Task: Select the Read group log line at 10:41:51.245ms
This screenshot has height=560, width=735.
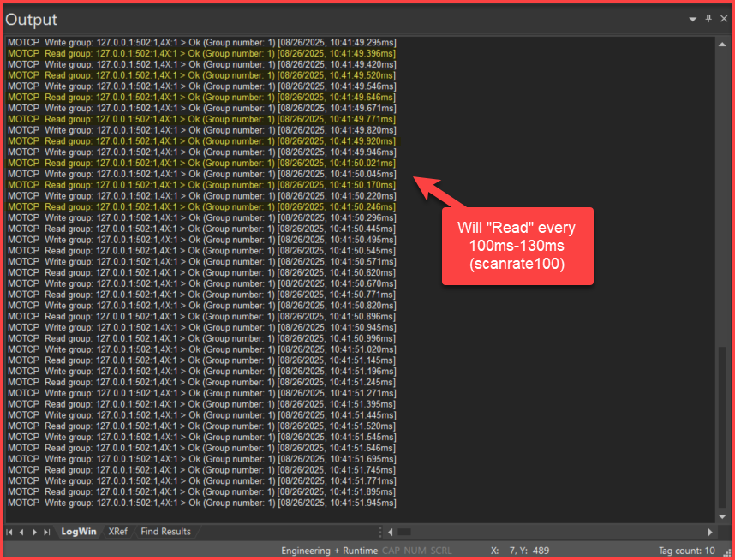Action: click(202, 382)
